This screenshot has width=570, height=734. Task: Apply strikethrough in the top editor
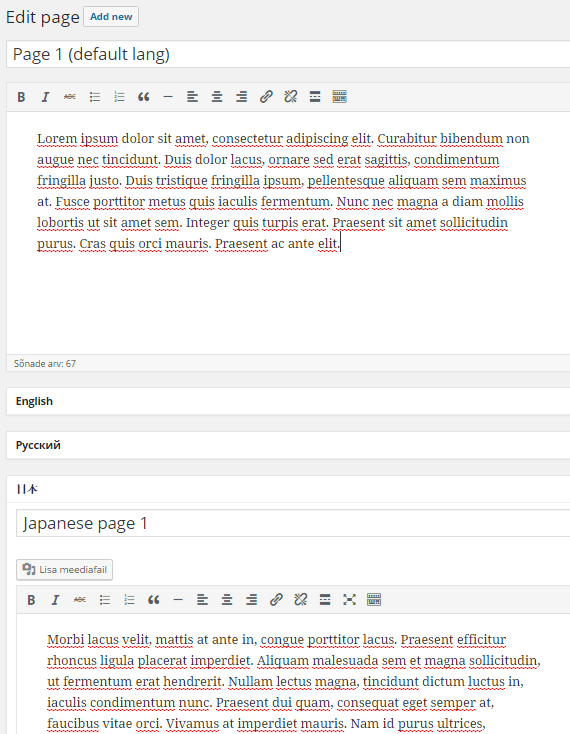(x=70, y=97)
